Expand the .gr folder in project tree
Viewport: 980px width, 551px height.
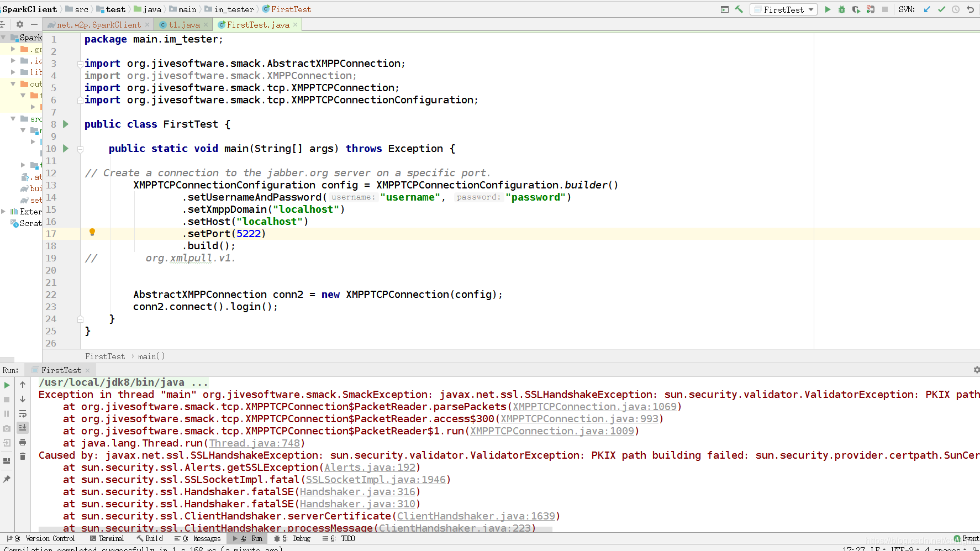(13, 49)
